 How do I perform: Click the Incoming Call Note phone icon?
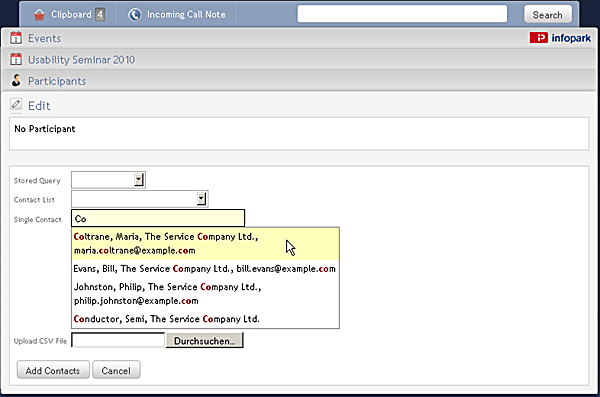point(135,15)
